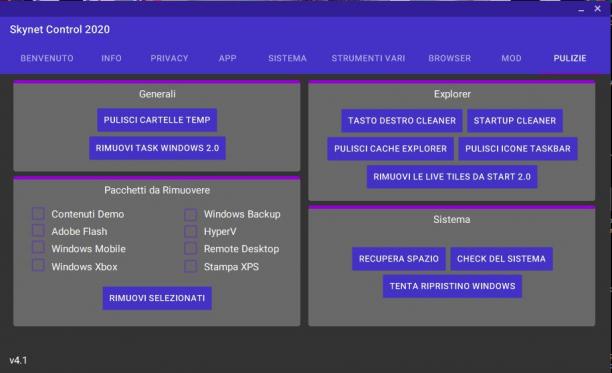This screenshot has width=612, height=373.
Task: Start CHECK DEL SISTEMA
Action: tap(501, 259)
